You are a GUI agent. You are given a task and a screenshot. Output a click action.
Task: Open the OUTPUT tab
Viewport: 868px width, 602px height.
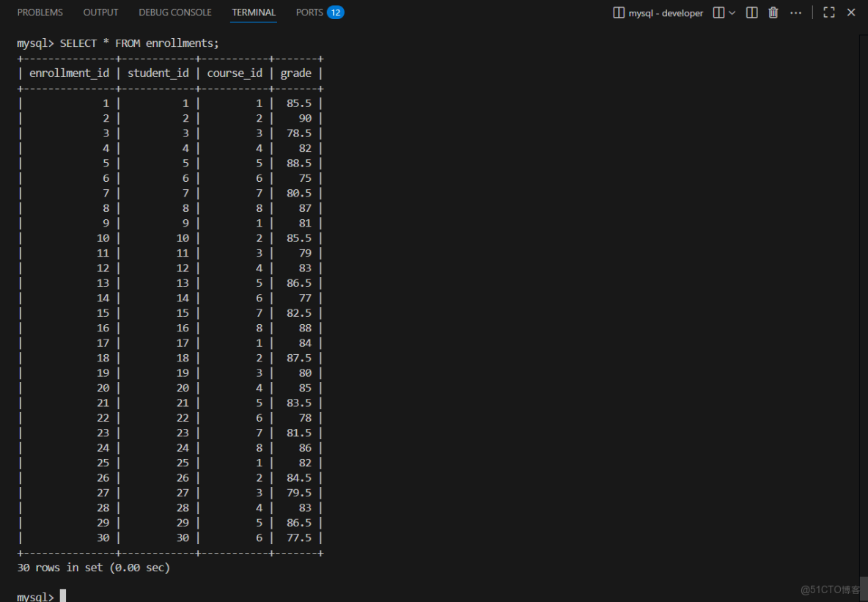click(100, 12)
